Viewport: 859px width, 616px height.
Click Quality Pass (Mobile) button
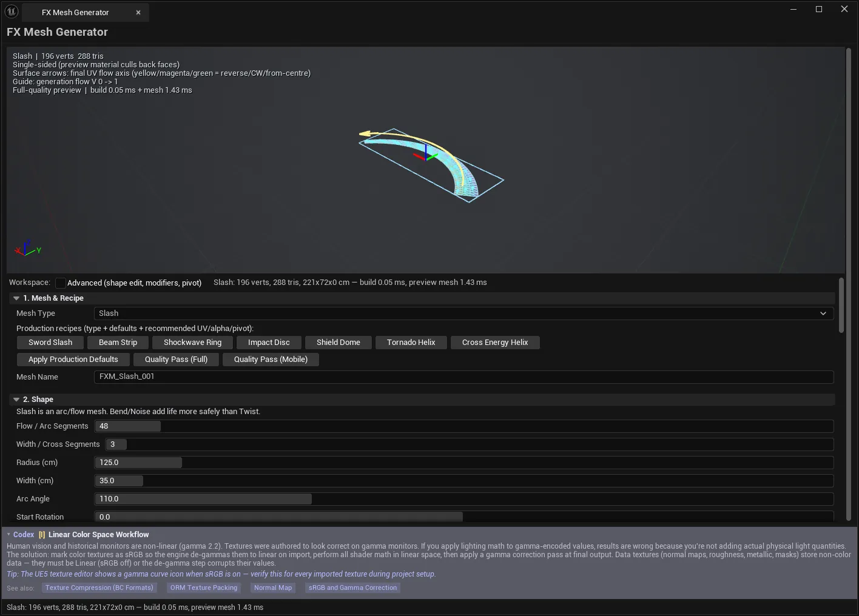click(271, 360)
